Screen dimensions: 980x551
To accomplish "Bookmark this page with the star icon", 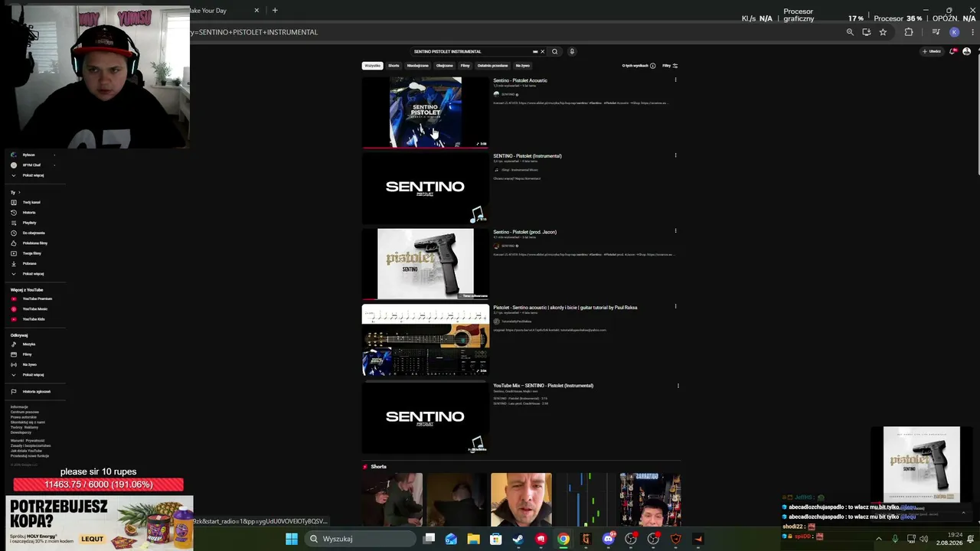I will [883, 32].
